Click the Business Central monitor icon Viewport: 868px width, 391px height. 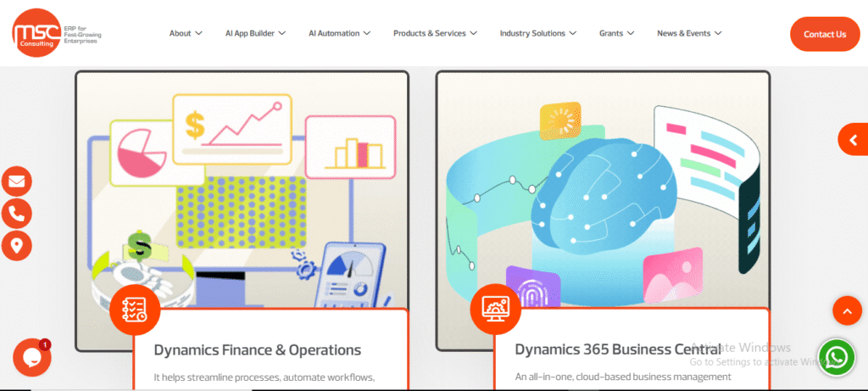point(496,310)
